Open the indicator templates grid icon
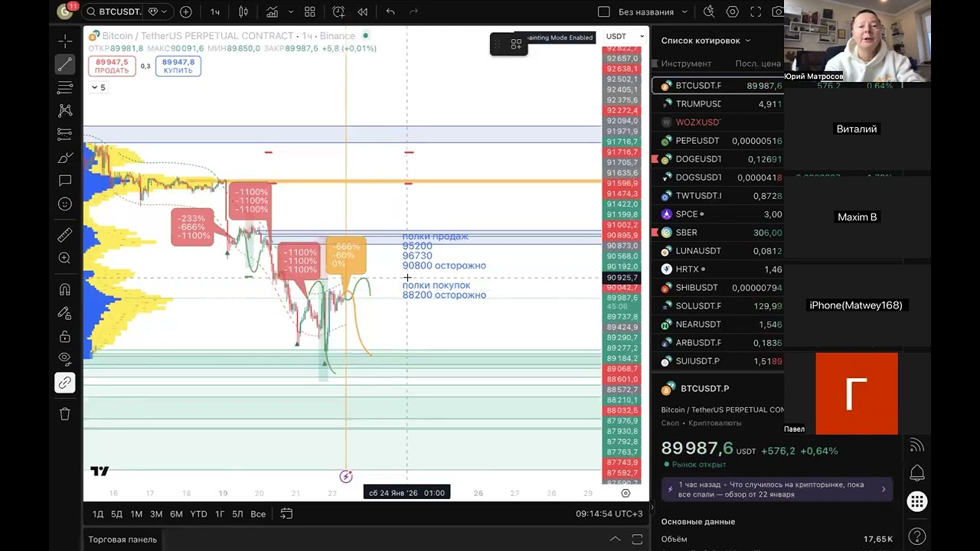 310,11
